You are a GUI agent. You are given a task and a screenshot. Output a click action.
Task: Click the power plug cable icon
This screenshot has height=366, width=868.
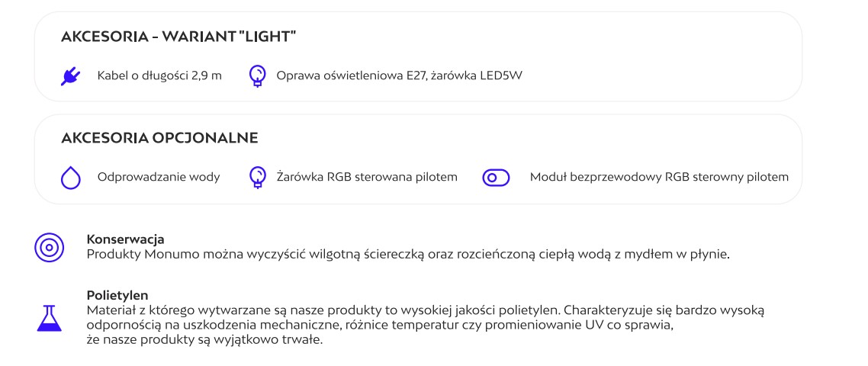tap(69, 75)
